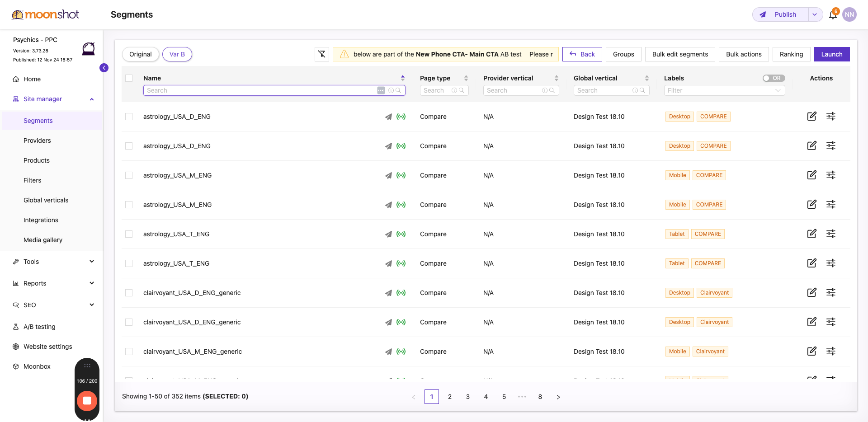Sort by Provider vertical column arrows
868x422 pixels.
pyautogui.click(x=557, y=78)
